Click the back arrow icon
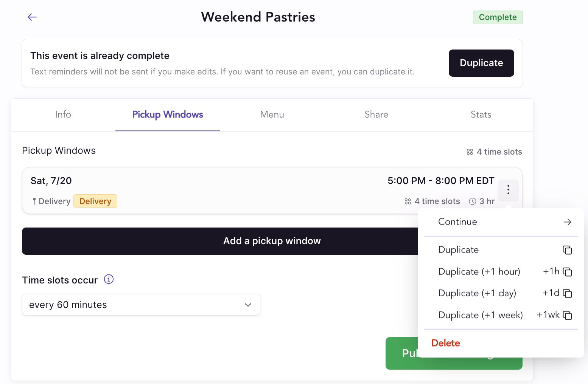The width and height of the screenshot is (588, 384). [x=32, y=17]
